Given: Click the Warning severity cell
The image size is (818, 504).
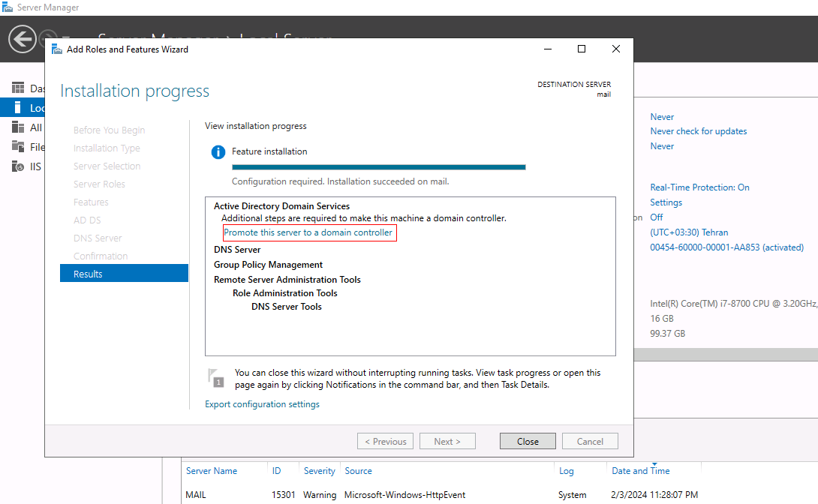Looking at the screenshot, I should (320, 494).
